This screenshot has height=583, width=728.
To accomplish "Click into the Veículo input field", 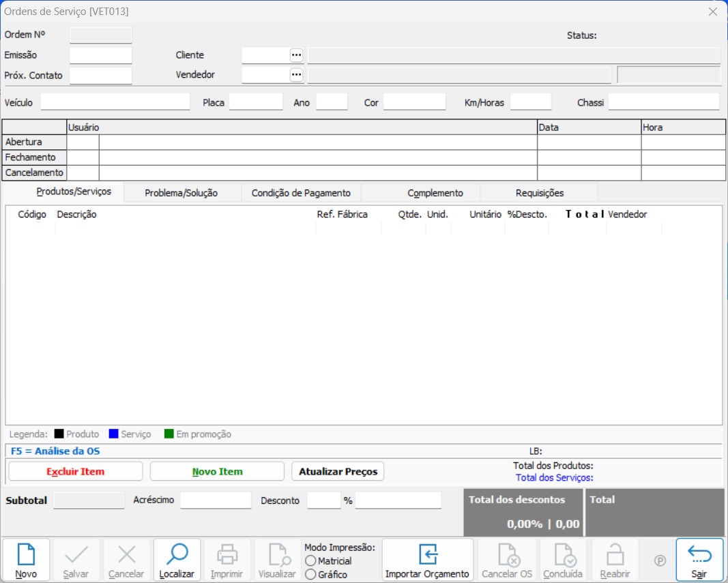I will point(115,102).
